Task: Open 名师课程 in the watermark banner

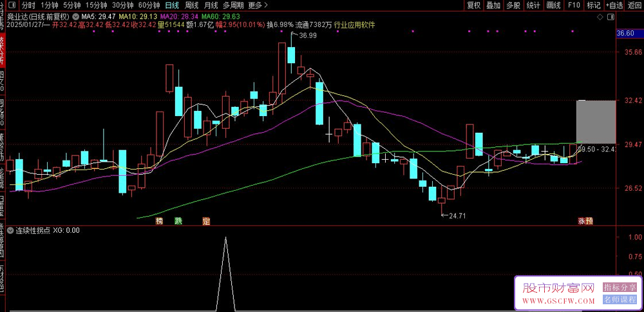Action: (x=620, y=300)
